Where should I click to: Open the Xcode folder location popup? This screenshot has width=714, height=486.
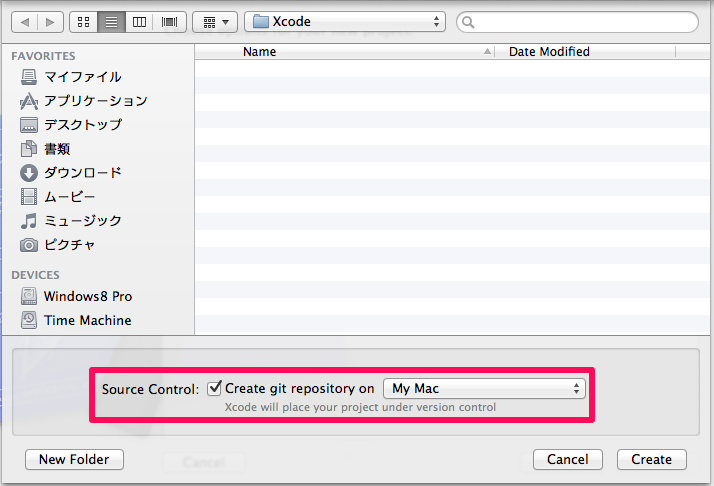[346, 21]
